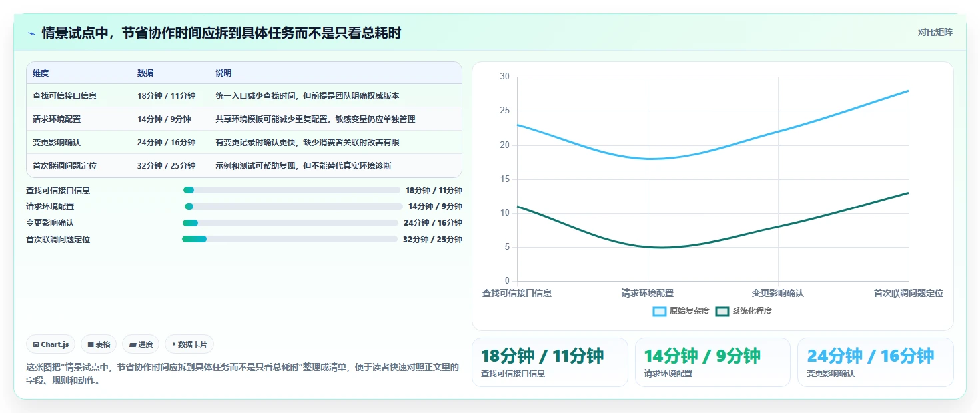
Task: Click the chart x-axis label 首次联调问题定位
Action: 909,293
